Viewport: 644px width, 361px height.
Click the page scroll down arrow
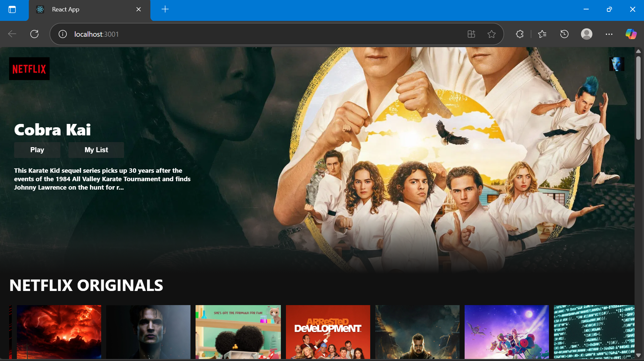[638, 355]
